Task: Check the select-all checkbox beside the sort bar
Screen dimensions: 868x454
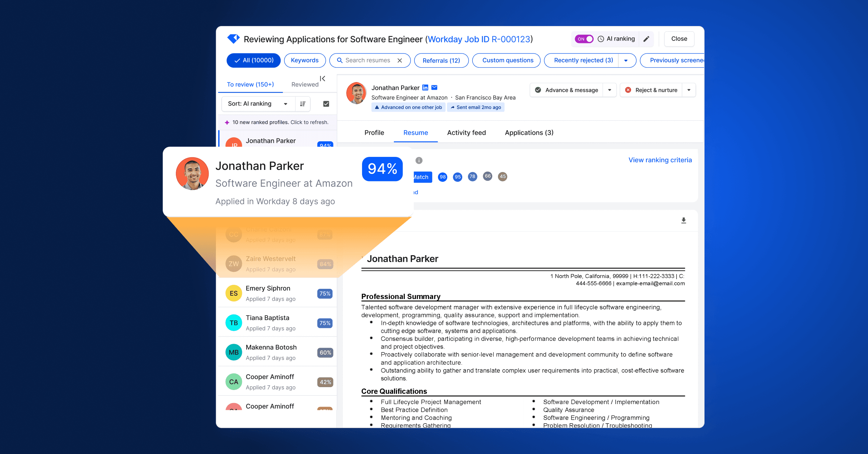Action: tap(325, 104)
